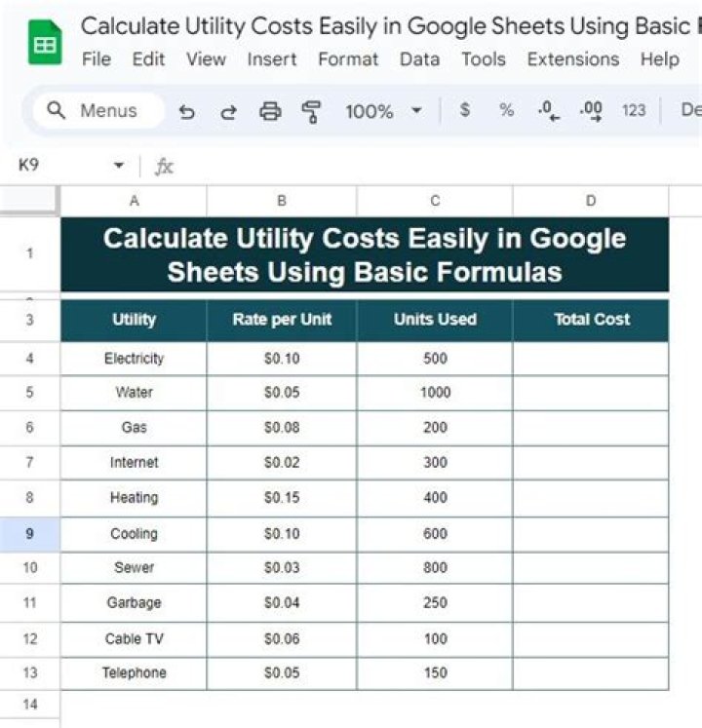Click the Units Used header cell
The image size is (702, 728).
[x=435, y=320]
